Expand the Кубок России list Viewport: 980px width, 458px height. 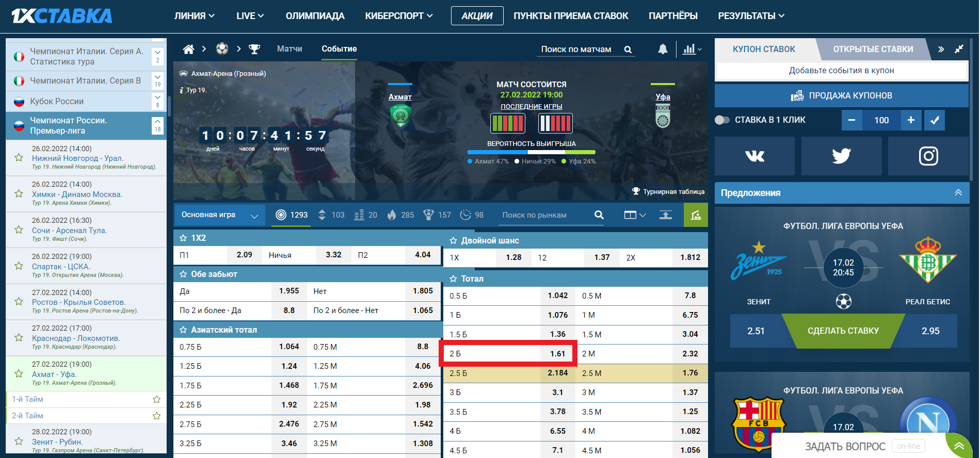[158, 101]
